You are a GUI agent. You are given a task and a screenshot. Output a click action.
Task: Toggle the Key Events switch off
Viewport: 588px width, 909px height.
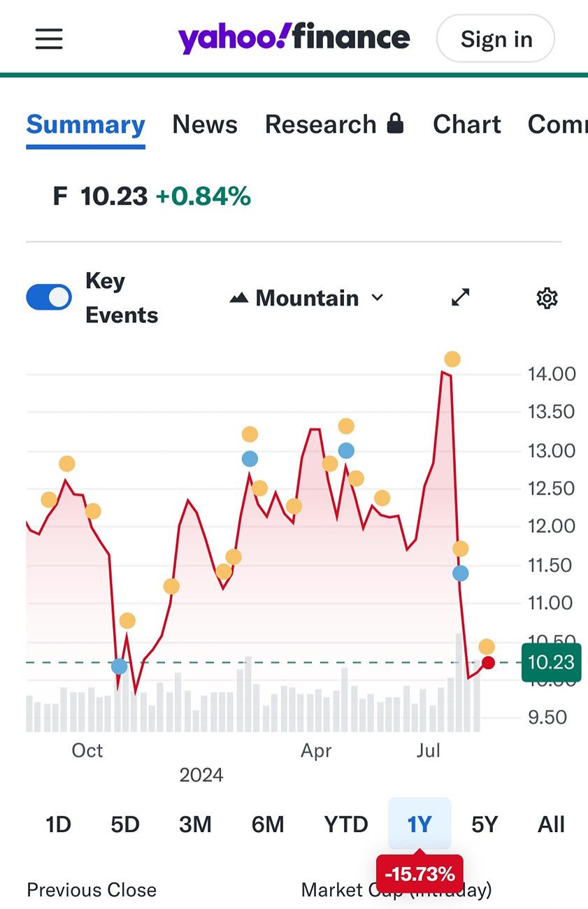pyautogui.click(x=49, y=297)
